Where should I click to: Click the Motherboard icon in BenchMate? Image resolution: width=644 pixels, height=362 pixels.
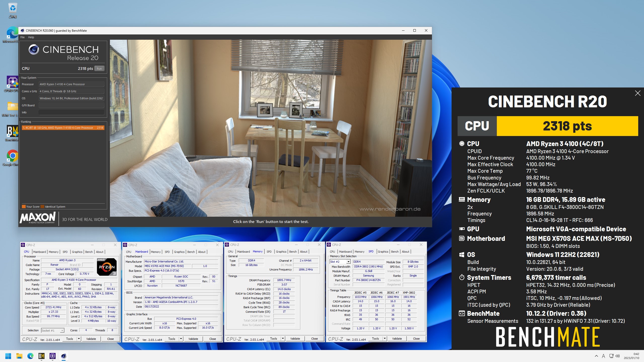462,238
